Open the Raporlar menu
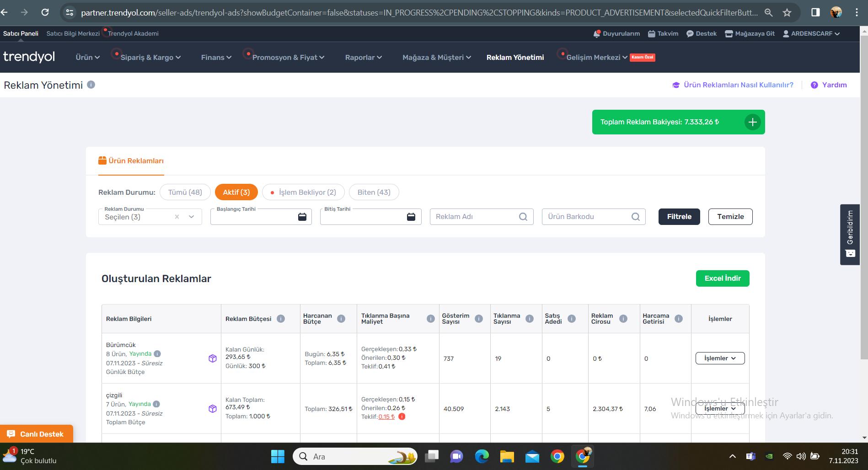 [363, 57]
